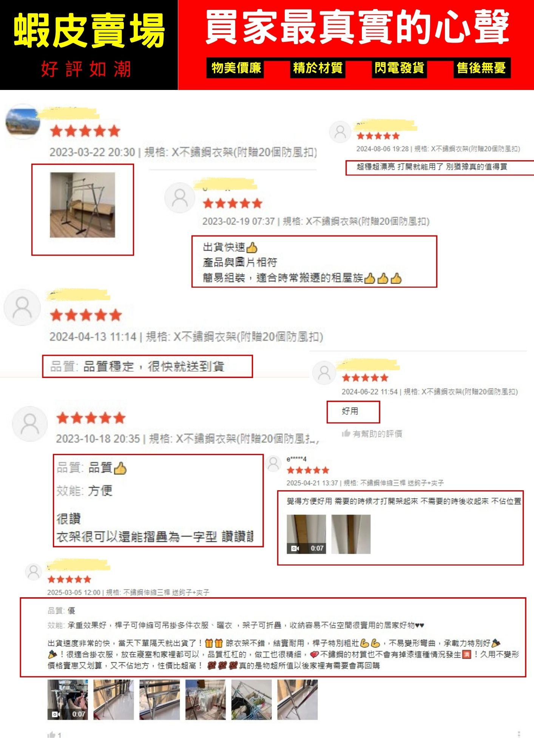The image size is (534, 756).
Task: Click the 物美價廉 label in the banner
Action: point(235,68)
